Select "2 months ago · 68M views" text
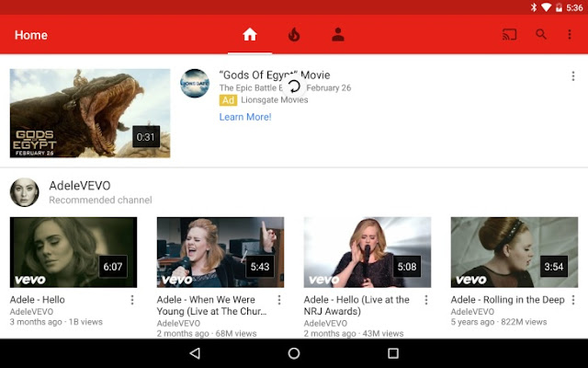 point(207,333)
